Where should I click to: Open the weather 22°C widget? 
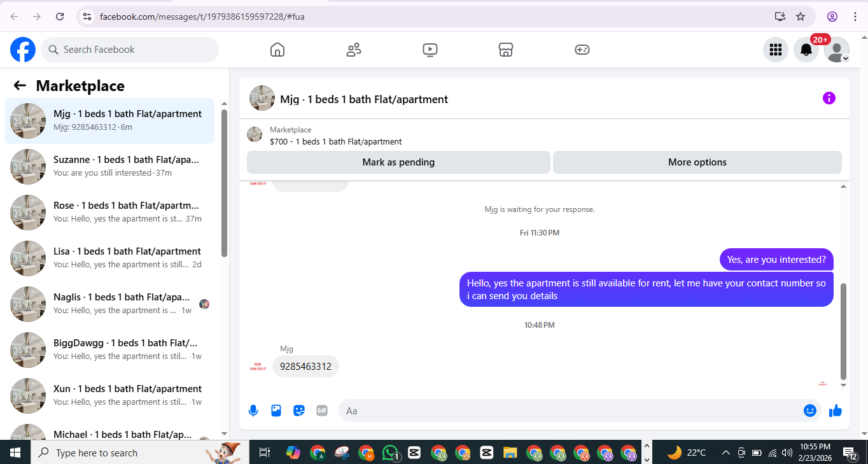687,453
